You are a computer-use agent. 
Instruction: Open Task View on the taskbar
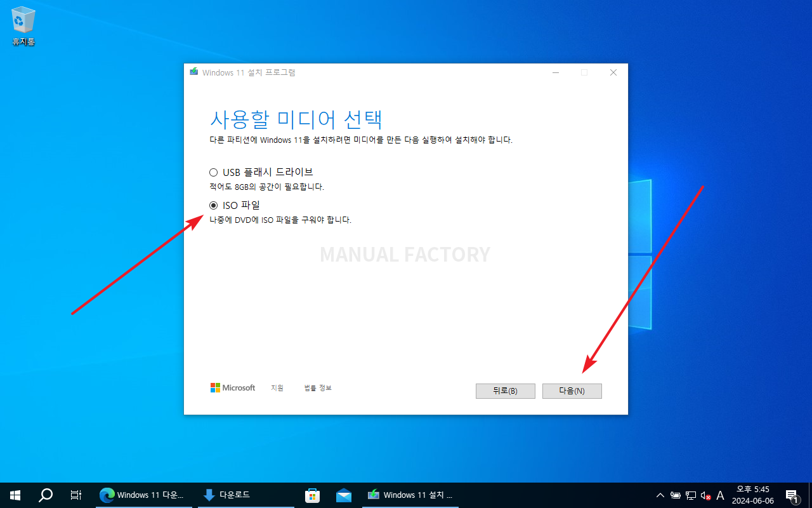pyautogui.click(x=75, y=495)
